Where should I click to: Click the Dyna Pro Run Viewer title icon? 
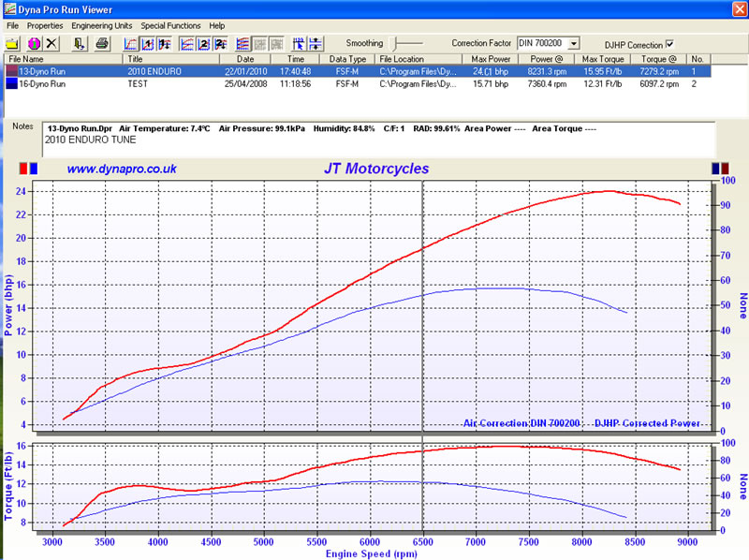(9, 9)
